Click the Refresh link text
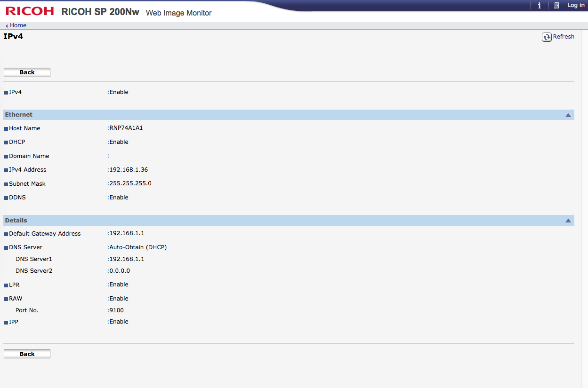 564,37
